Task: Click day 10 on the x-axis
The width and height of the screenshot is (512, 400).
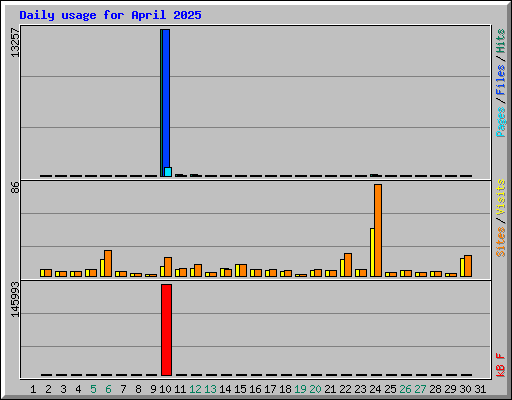Action: [165, 389]
